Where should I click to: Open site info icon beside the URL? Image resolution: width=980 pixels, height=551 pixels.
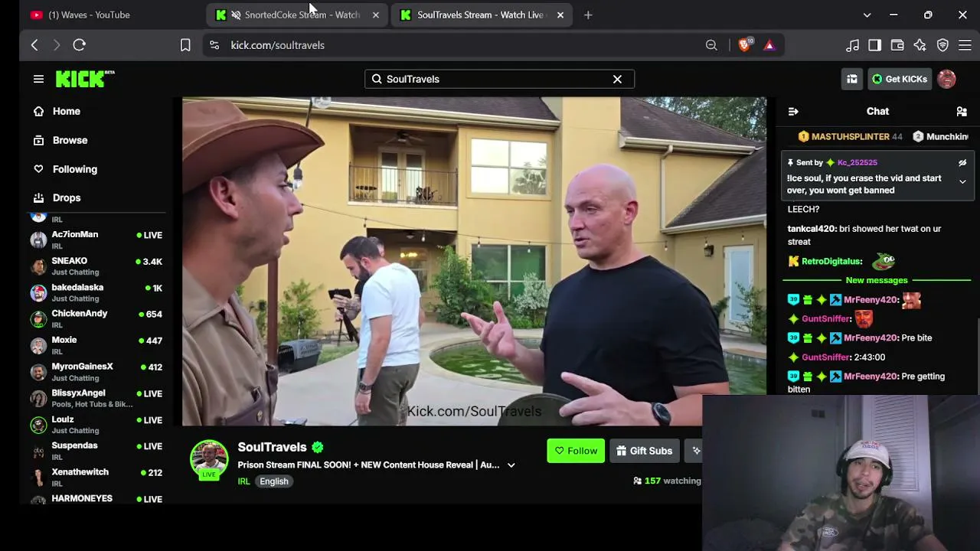coord(214,45)
